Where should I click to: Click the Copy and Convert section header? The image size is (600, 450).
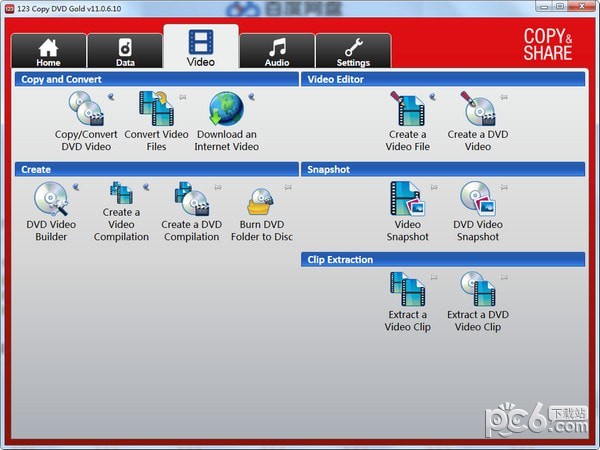point(157,79)
